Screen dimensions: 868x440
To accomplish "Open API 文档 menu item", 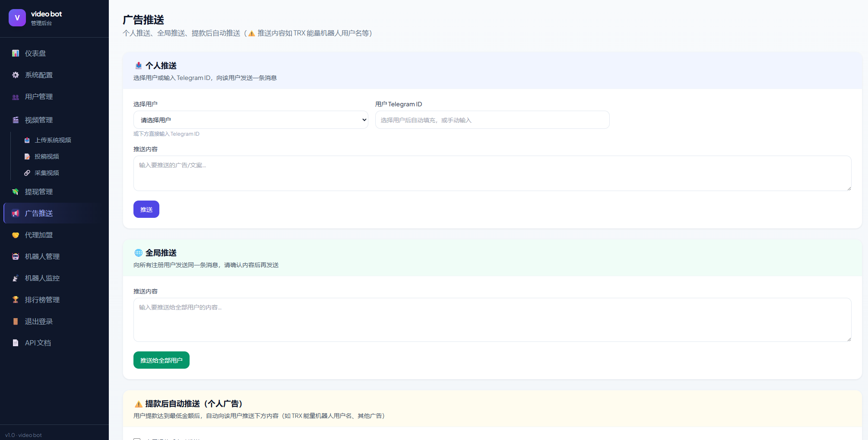I will [38, 343].
